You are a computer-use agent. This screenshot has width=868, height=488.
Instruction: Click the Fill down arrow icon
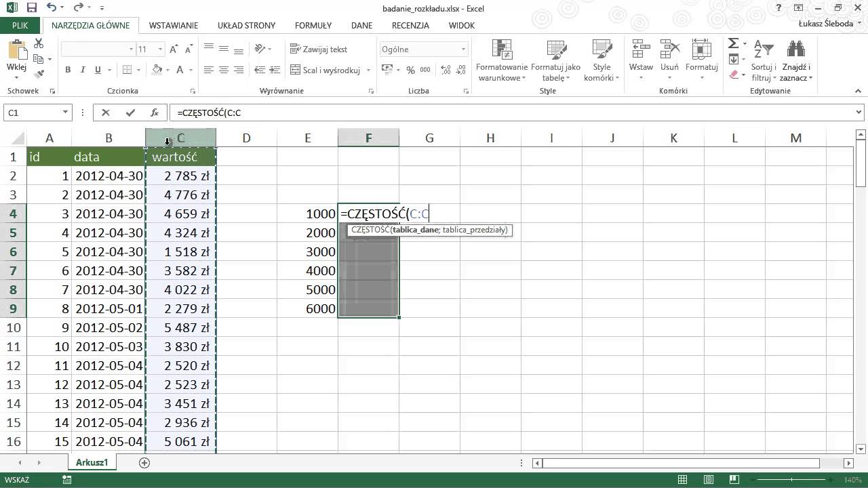click(x=734, y=59)
